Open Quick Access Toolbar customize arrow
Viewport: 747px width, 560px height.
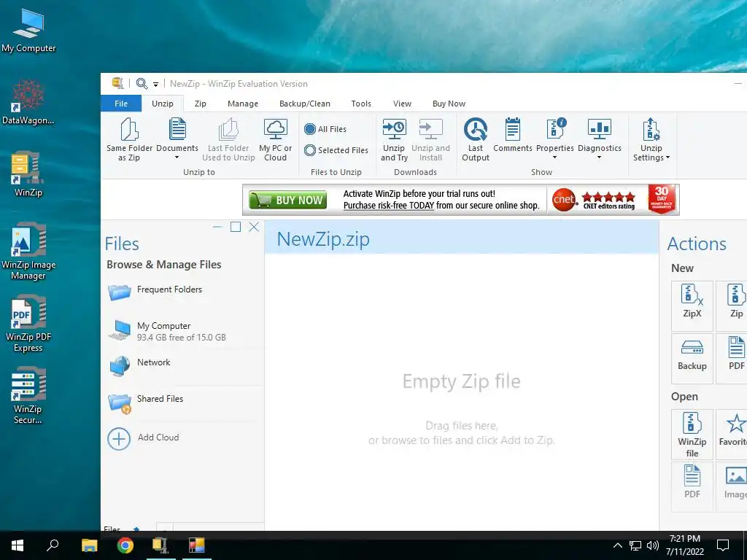tap(156, 85)
